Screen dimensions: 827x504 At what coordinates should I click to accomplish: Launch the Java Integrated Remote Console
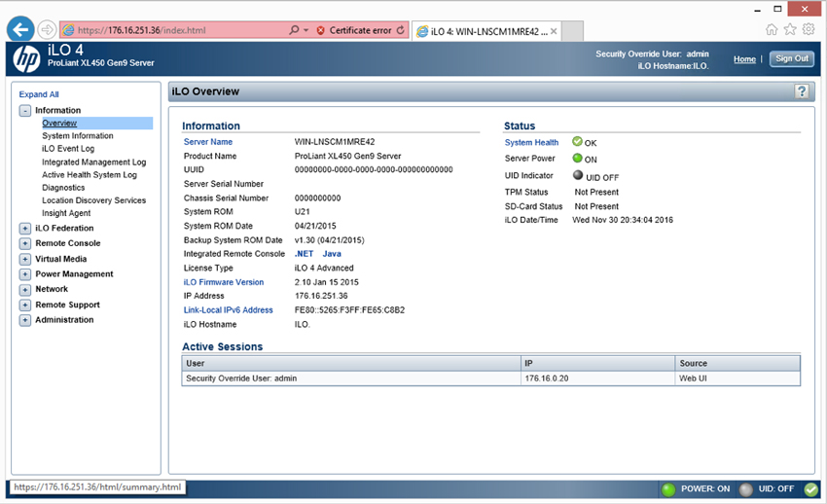click(x=332, y=254)
